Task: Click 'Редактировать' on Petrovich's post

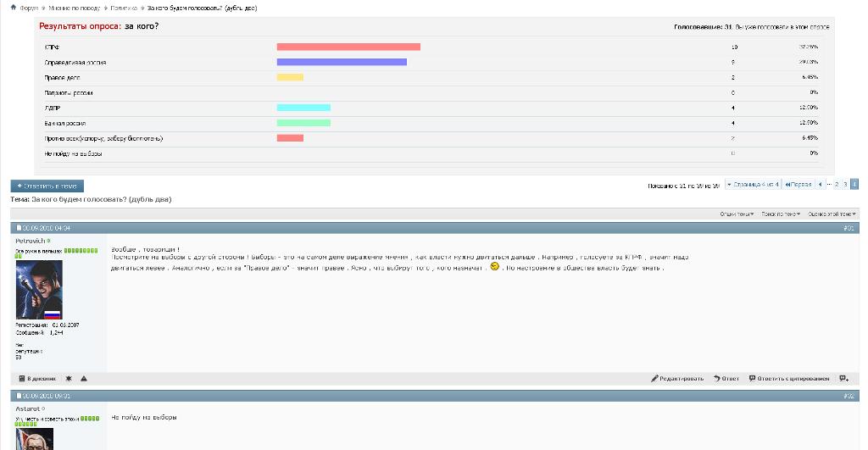Action: 677,379
